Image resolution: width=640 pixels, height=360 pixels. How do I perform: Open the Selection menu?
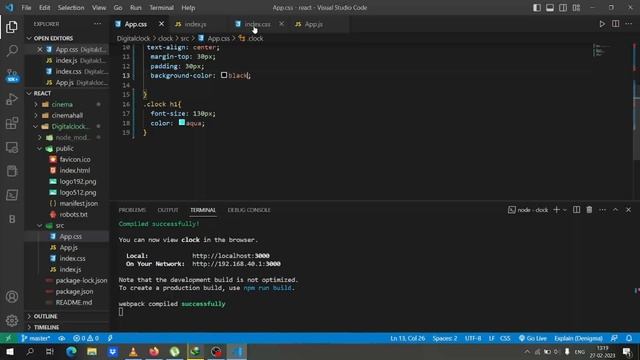[71, 8]
